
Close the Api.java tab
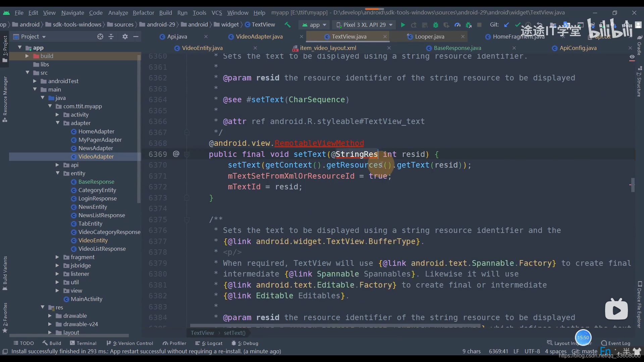click(x=206, y=37)
